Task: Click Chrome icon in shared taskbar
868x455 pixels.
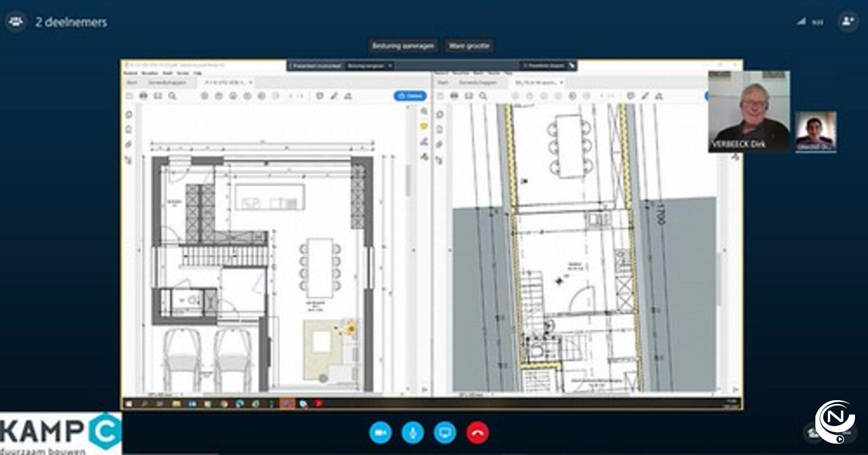Action: (224, 404)
